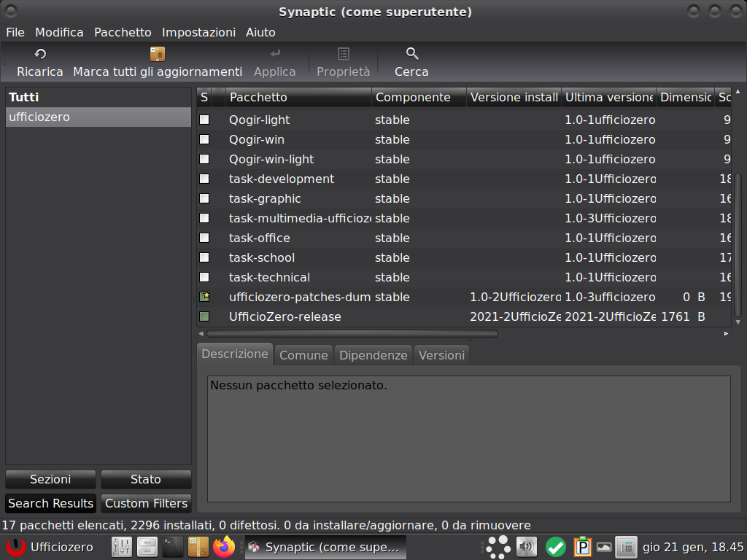Open the Aiuto menu

pos(260,32)
